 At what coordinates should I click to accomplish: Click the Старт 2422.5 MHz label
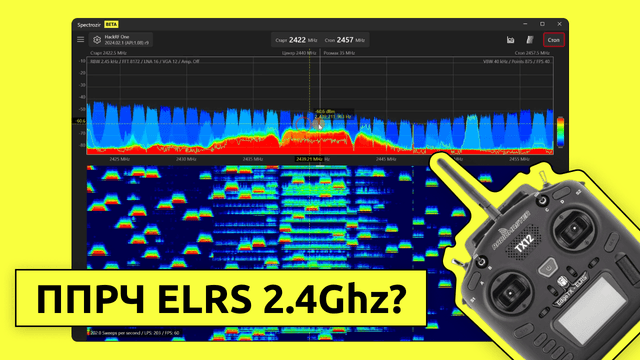pos(108,53)
